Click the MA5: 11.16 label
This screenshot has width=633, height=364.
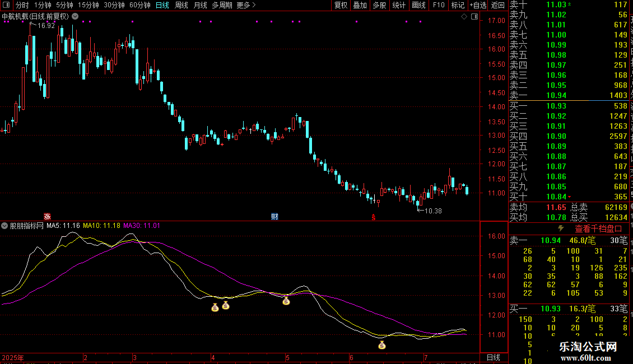pos(63,226)
